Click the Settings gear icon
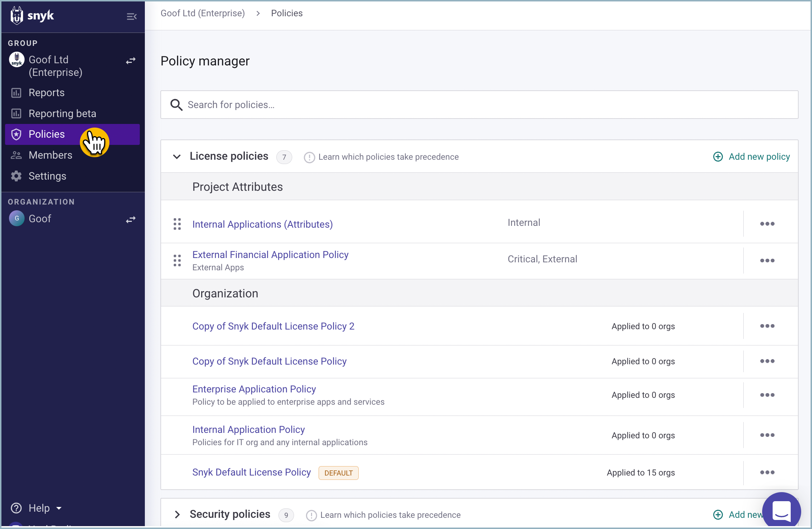The height and width of the screenshot is (529, 812). coord(16,176)
